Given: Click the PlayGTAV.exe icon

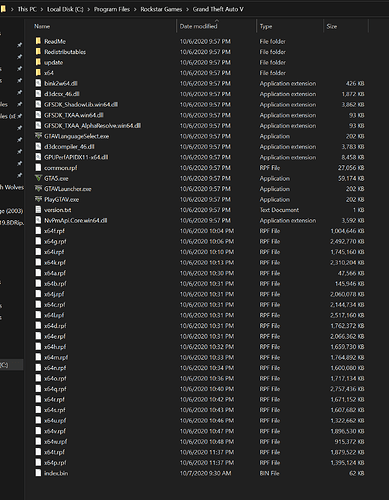Looking at the screenshot, I should 38,199.
